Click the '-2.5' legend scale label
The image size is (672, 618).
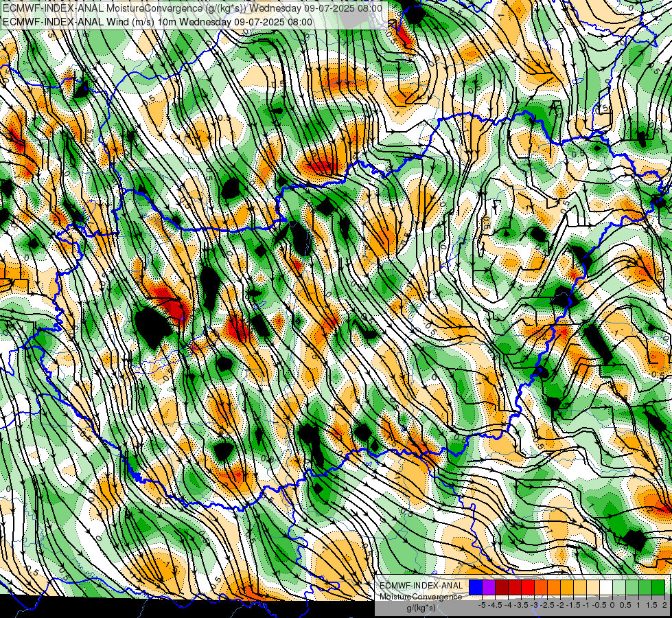click(547, 605)
